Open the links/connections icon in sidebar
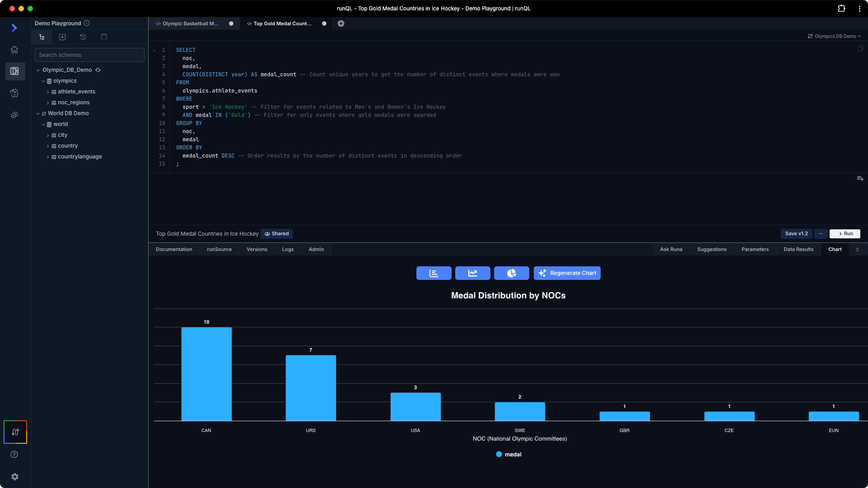 pyautogui.click(x=14, y=115)
